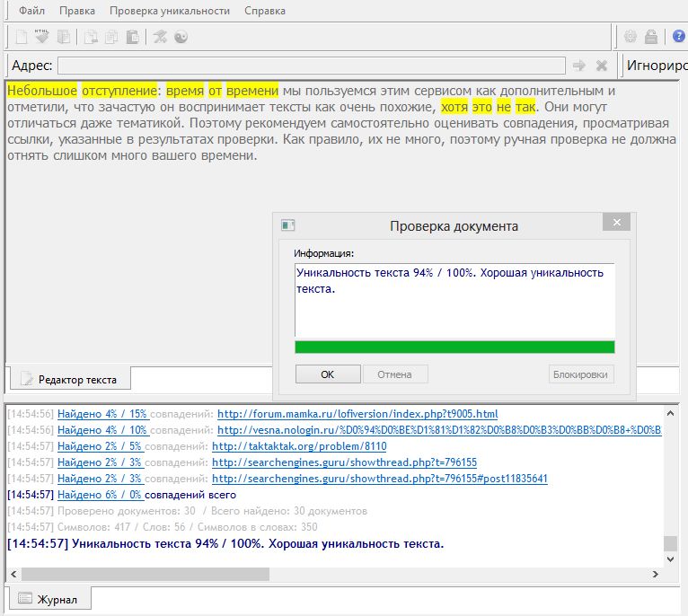Click the yin-yang toolbar icon
The image size is (688, 616).
pos(181,37)
